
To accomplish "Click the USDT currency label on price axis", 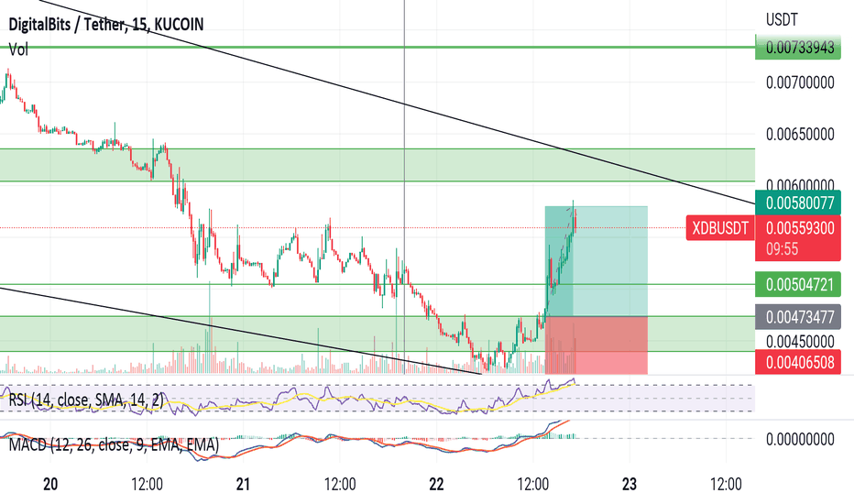I will (x=782, y=19).
